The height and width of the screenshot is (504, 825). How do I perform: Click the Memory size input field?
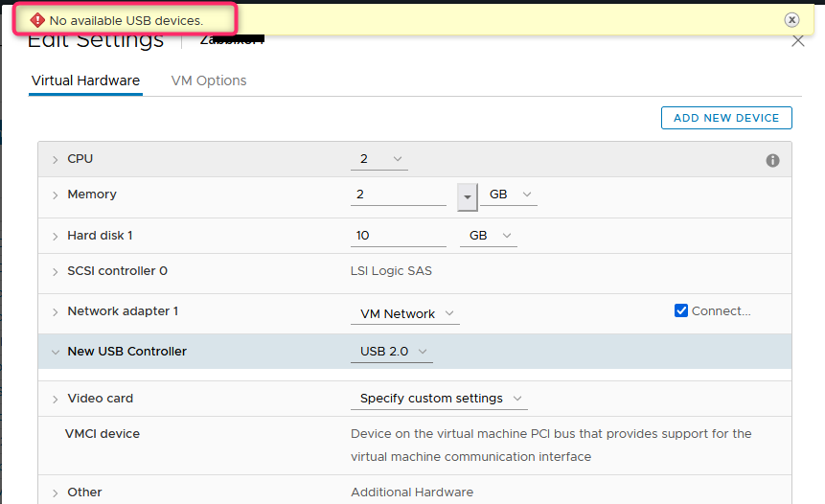[399, 195]
